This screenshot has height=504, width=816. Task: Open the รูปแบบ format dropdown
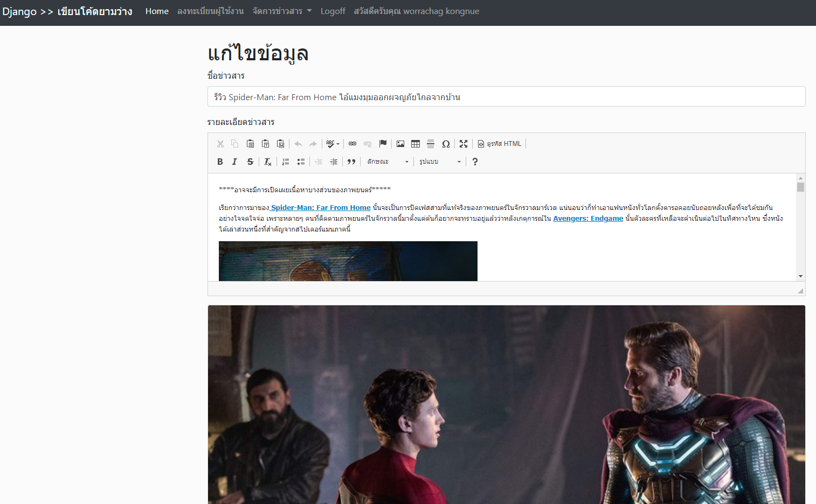(440, 162)
